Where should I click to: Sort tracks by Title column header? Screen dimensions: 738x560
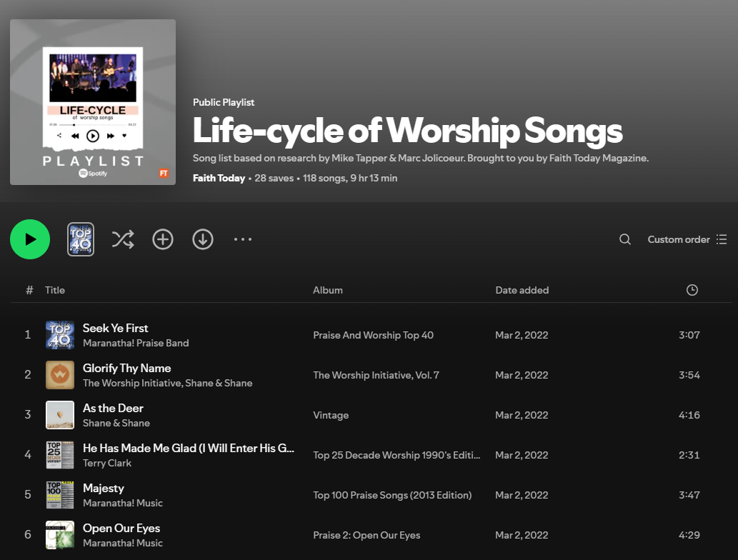[x=55, y=290]
